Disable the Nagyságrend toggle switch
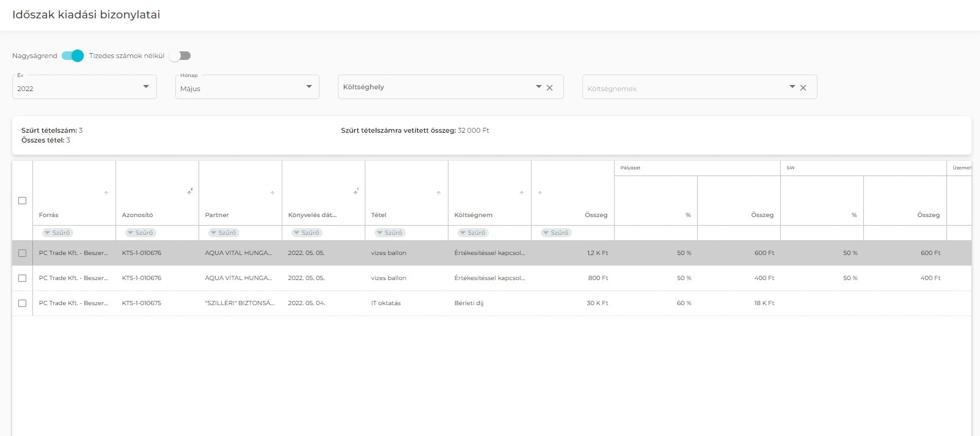Viewport: 980px width, 436px height. coord(73,56)
